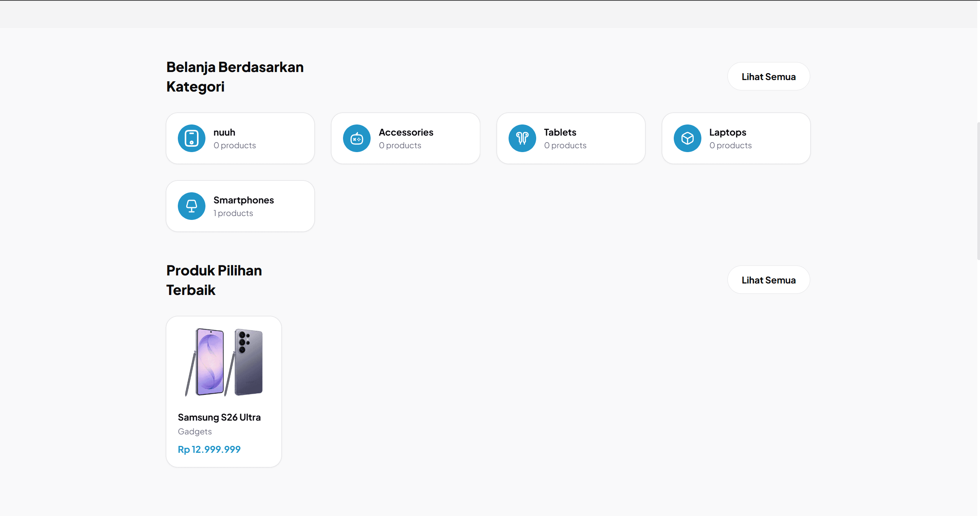Click the Accessories gamepad icon
The width and height of the screenshot is (980, 516).
(356, 138)
